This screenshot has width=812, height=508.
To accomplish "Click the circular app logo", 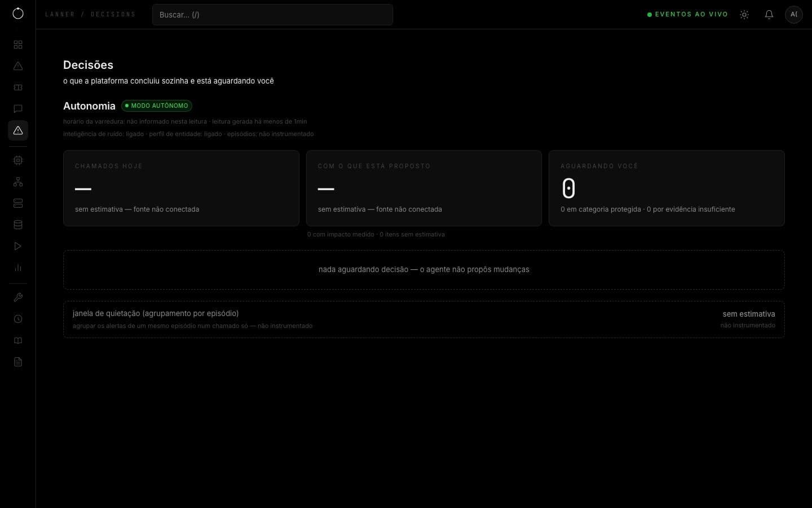I will point(18,14).
